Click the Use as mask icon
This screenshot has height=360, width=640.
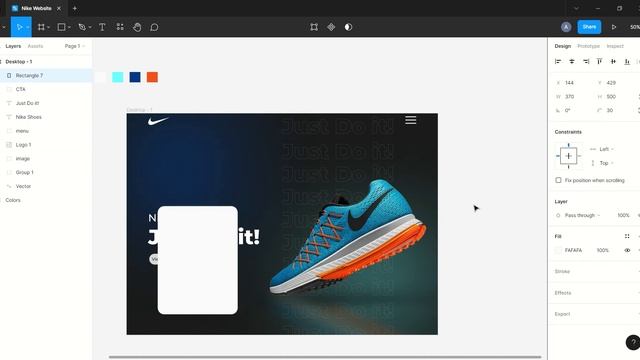point(348,27)
